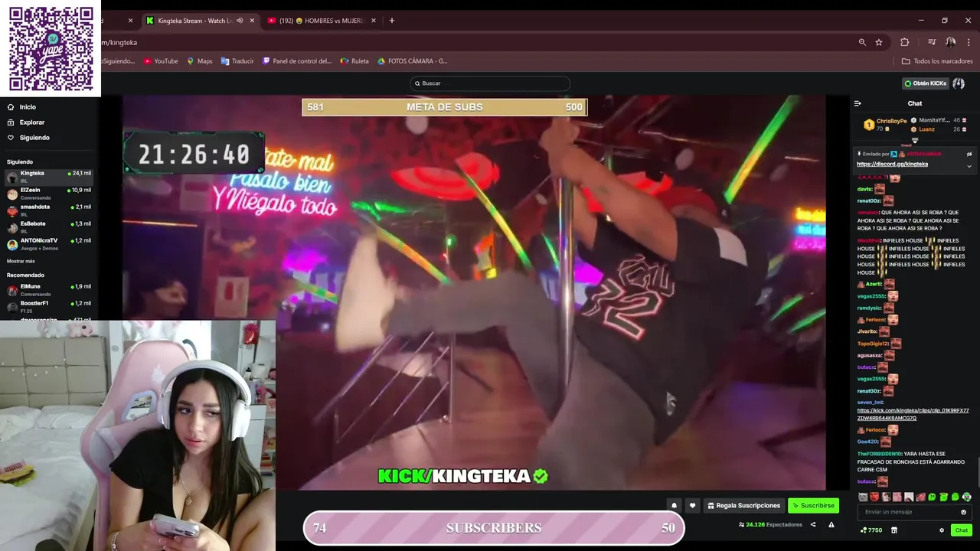This screenshot has width=980, height=551.
Task: Open the media controls icon in Chrome toolbar
Action: pyautogui.click(x=932, y=42)
